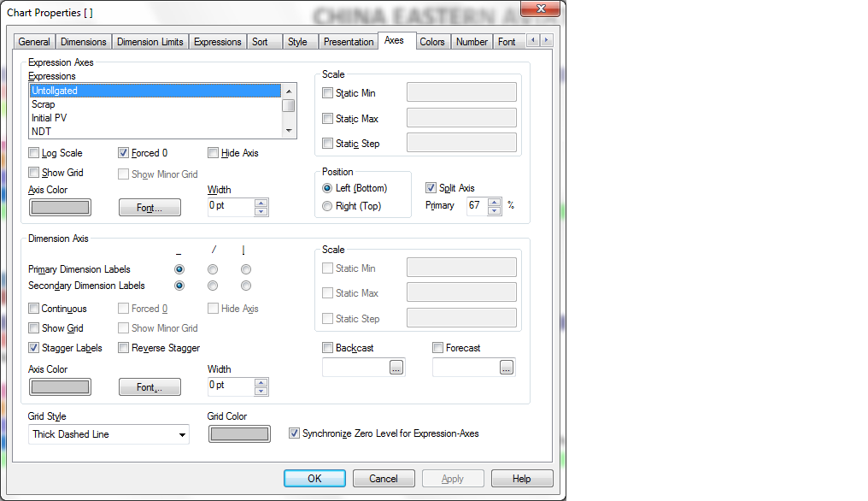Open Font settings for Expression Axes

(x=150, y=207)
